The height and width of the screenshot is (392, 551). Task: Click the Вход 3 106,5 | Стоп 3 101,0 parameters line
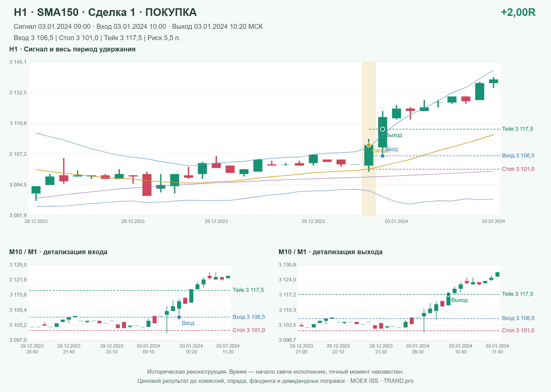[97, 38]
